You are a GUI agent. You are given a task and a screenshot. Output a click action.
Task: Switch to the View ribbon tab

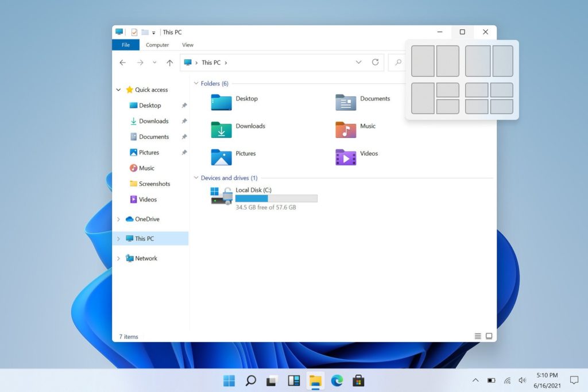[x=188, y=45]
